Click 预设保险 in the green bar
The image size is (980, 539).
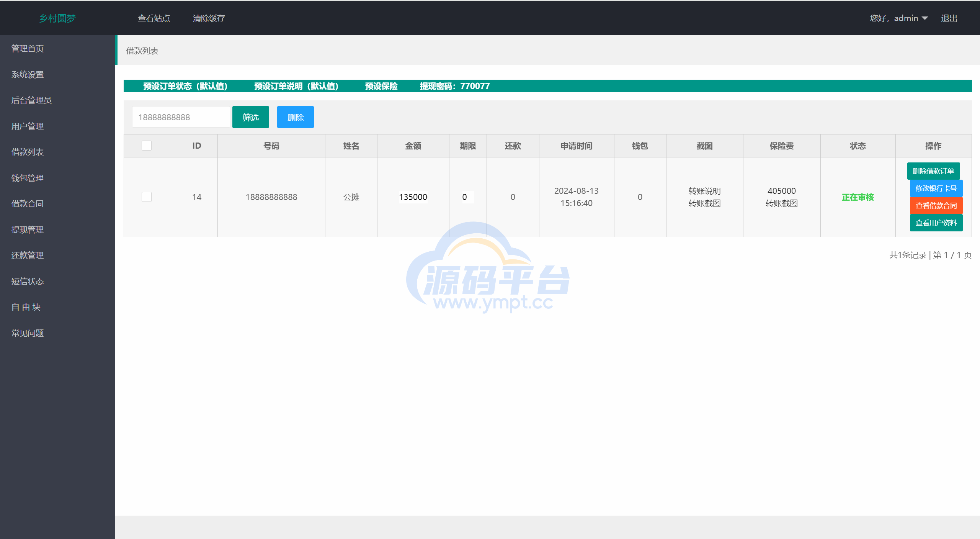[x=381, y=86]
